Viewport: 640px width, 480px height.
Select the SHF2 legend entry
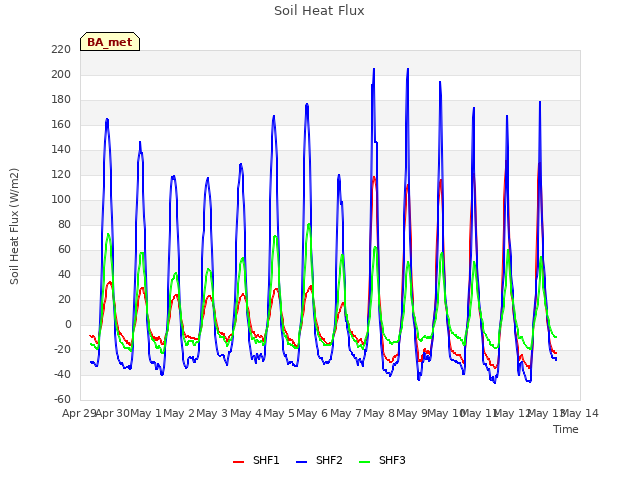[x=319, y=460]
